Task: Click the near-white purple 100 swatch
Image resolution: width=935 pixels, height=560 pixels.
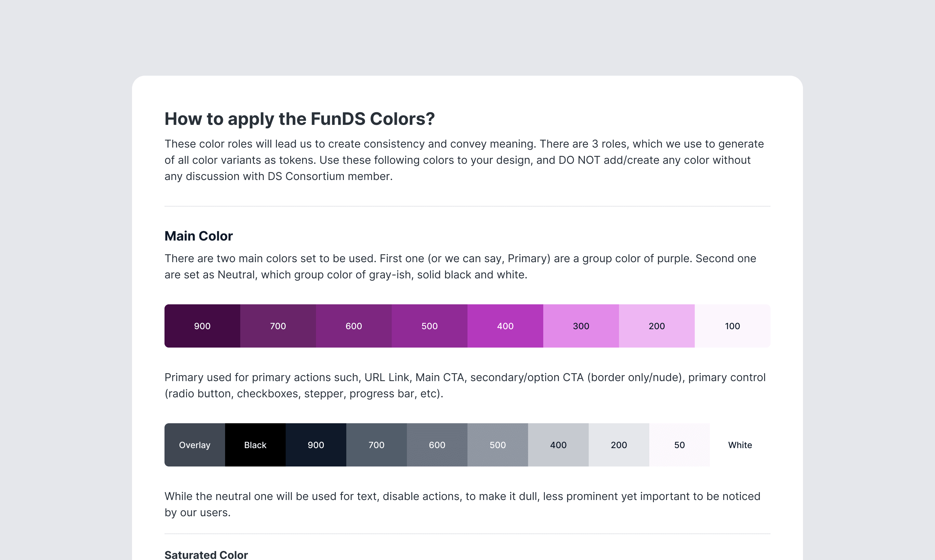Action: [x=732, y=326]
